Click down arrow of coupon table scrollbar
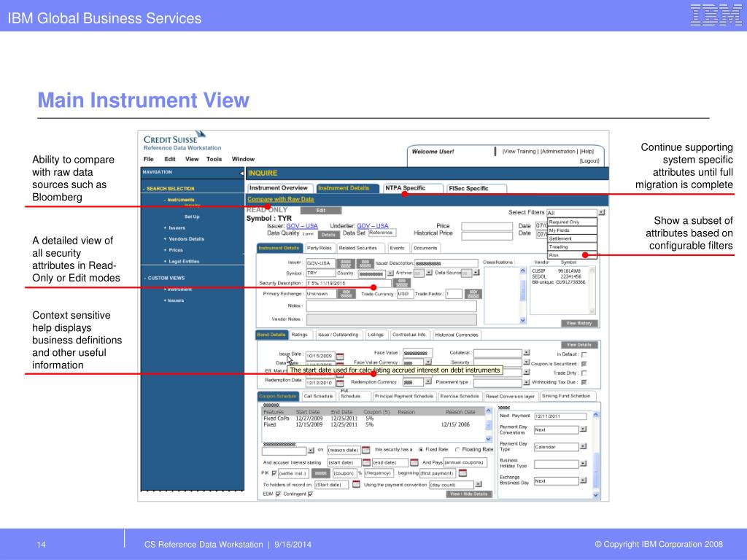This screenshot has height=560, width=747. point(488,438)
